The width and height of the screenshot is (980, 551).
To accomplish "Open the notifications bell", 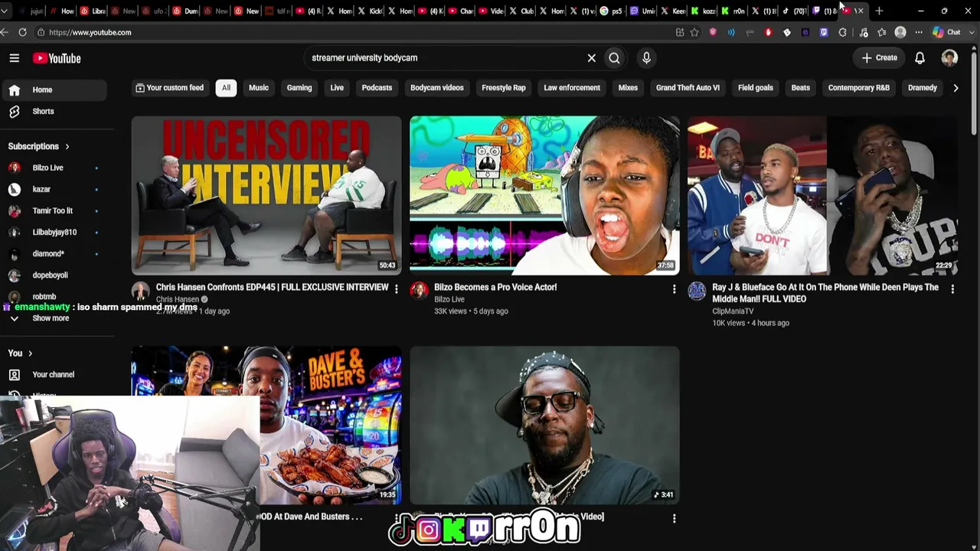I will [x=920, y=58].
